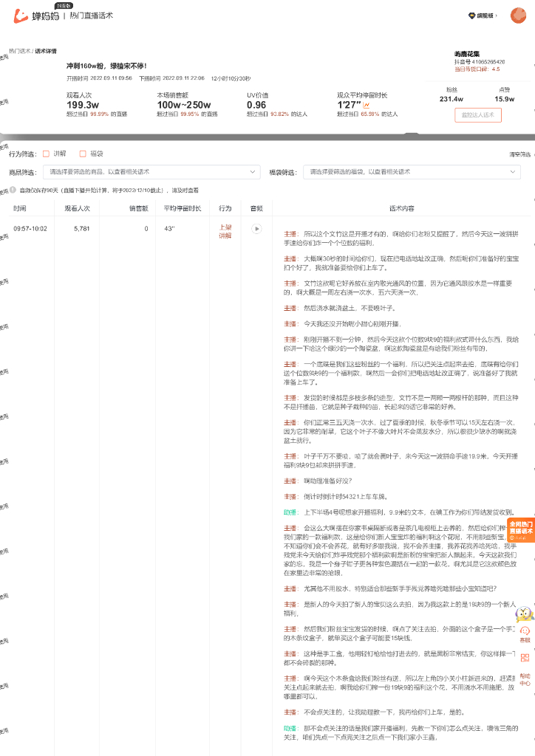Viewport: 535px width, 756px height.
Task: Open the user avatar menu
Action: point(518,16)
